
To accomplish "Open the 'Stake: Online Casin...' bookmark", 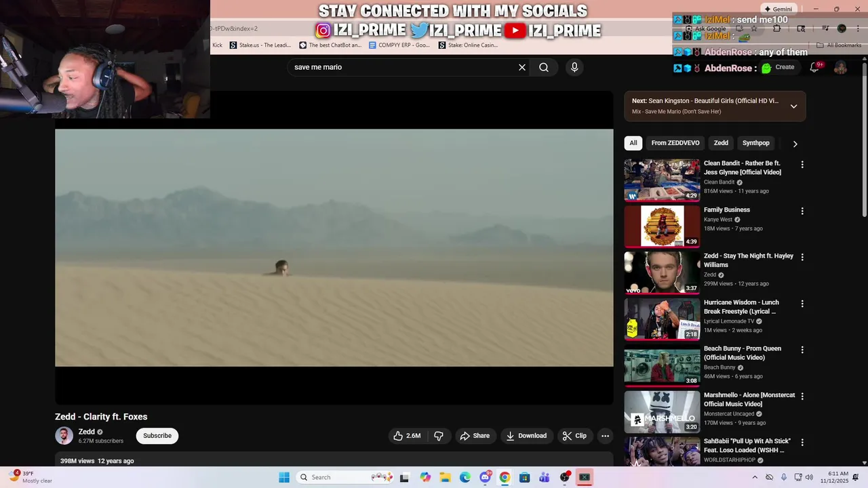I will (468, 45).
